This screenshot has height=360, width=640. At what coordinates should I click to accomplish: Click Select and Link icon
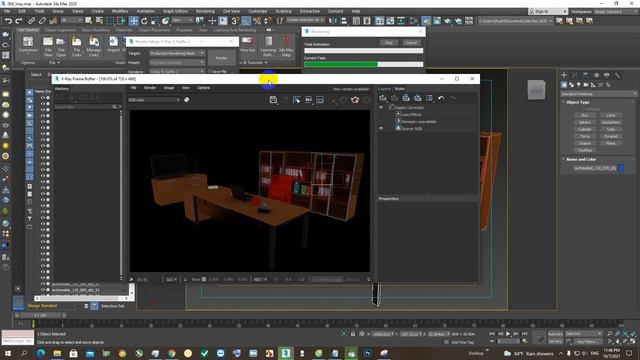click(x=31, y=20)
